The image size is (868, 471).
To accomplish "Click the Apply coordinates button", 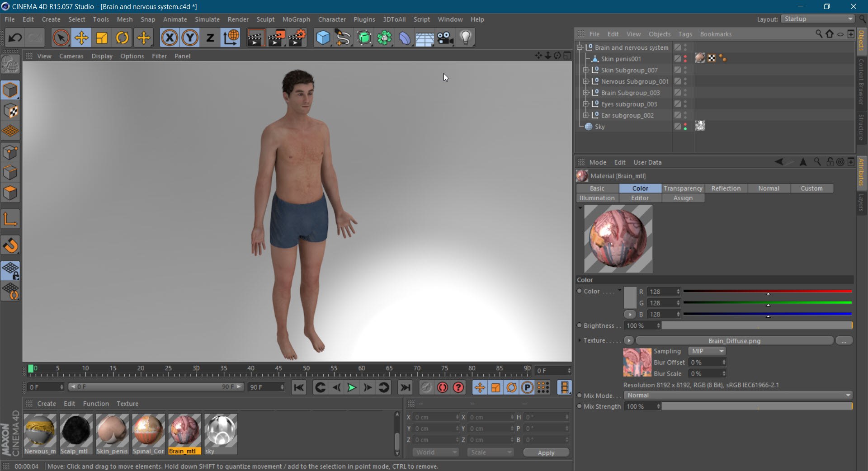I will 546,452.
